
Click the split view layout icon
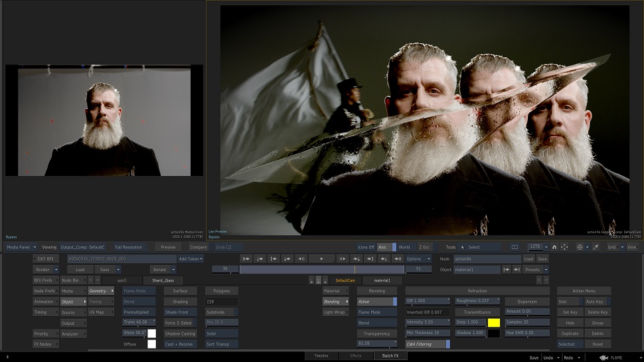tap(515, 247)
